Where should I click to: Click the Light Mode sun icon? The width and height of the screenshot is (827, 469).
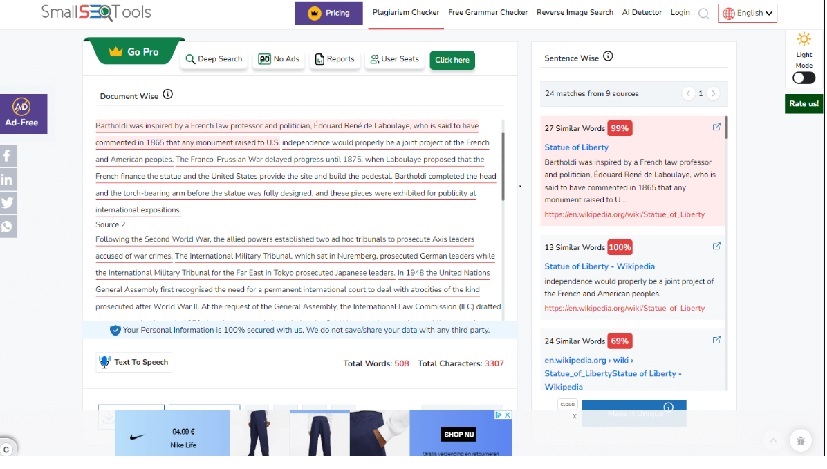[804, 39]
